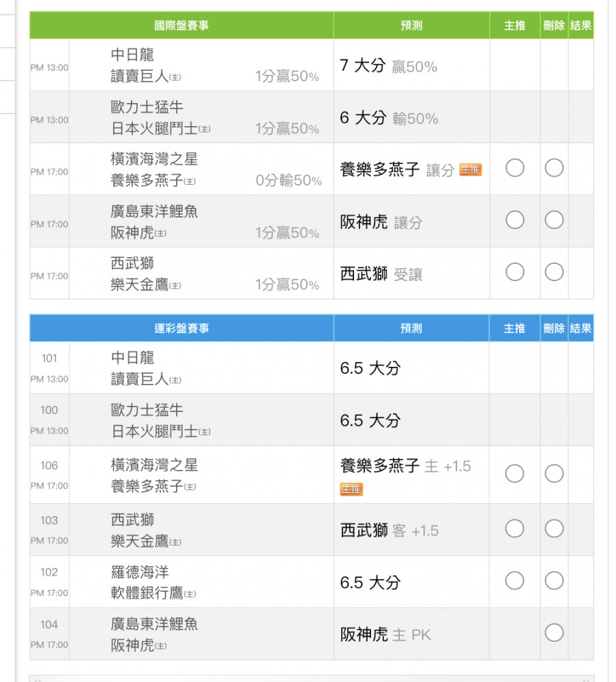Select 刪除 radio for 阪神虎 主 PK row

click(554, 633)
